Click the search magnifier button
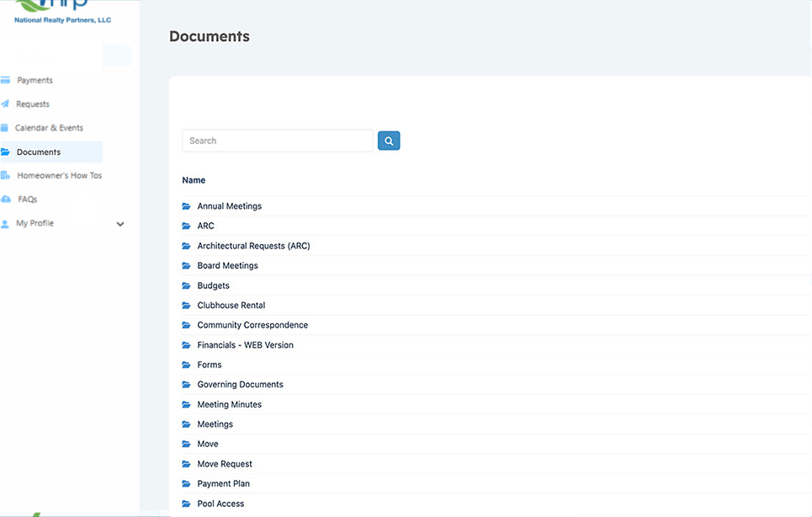The width and height of the screenshot is (812, 517). 388,140
